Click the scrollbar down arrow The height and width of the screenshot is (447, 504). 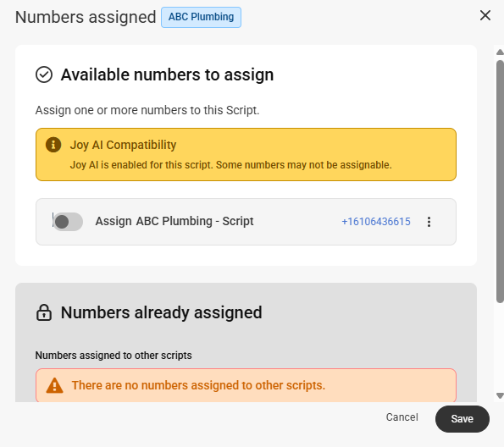tap(500, 395)
